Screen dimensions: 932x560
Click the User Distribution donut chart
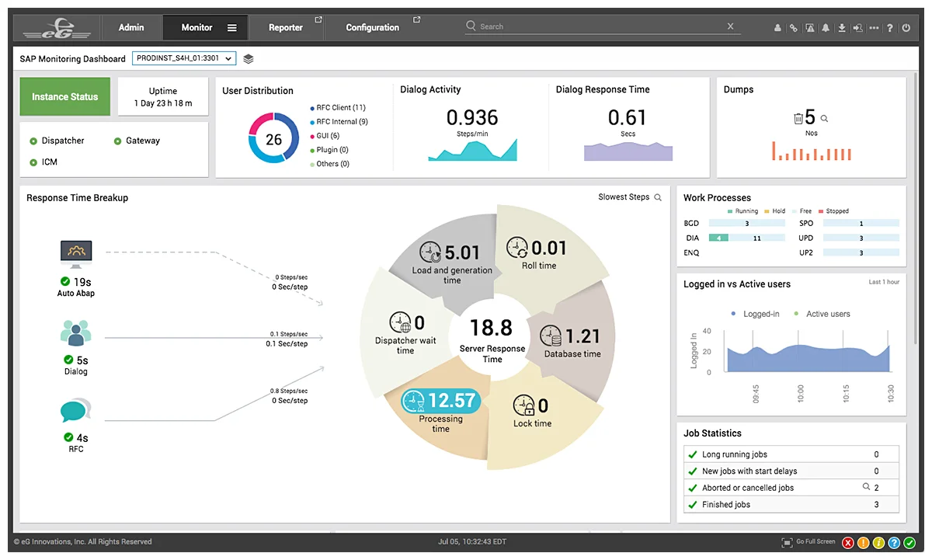(x=273, y=139)
